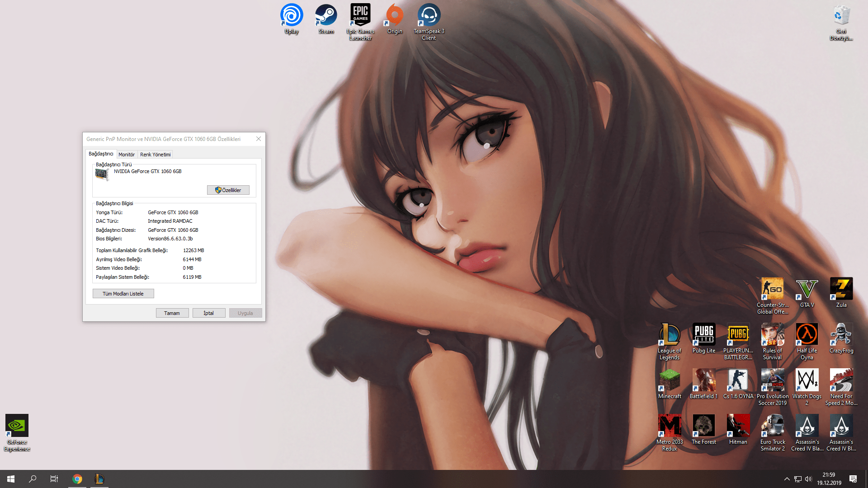This screenshot has height=488, width=868.
Task: Click the League of Legends desktop icon
Action: click(670, 335)
